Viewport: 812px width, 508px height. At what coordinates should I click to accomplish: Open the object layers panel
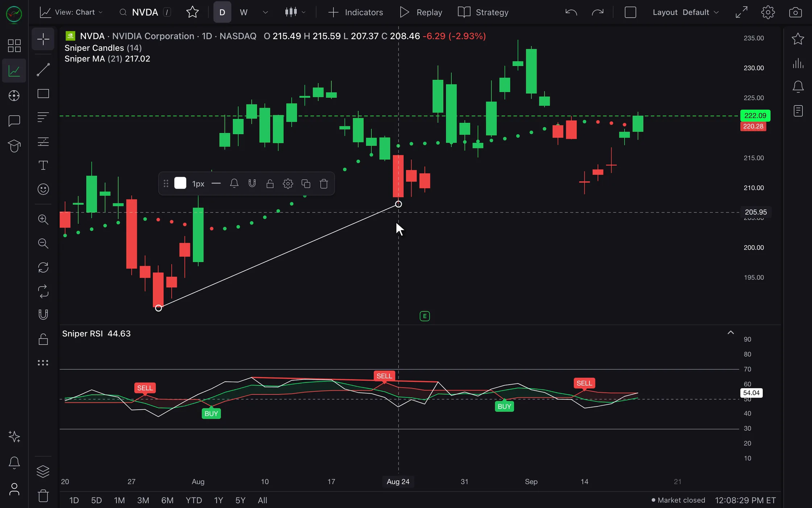pos(43,471)
